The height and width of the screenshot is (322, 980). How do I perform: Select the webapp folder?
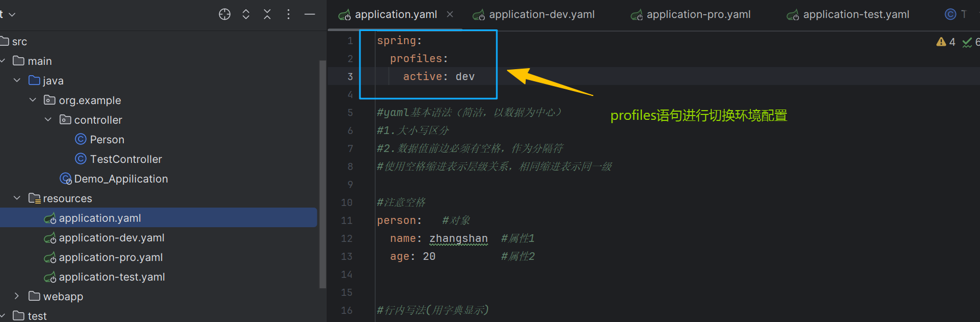(x=63, y=296)
